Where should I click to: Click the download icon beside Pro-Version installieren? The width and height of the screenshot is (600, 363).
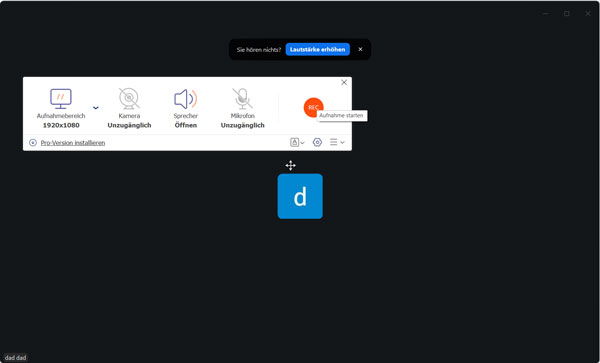tap(33, 143)
